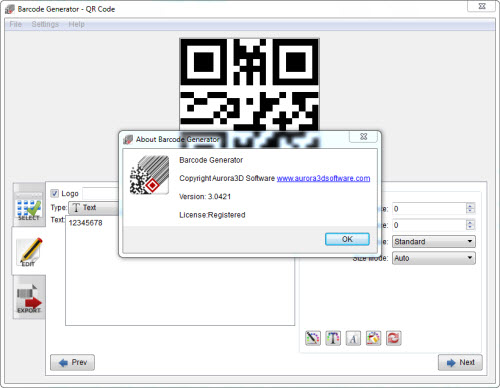Close the About Barcode Generator dialog

(x=363, y=136)
